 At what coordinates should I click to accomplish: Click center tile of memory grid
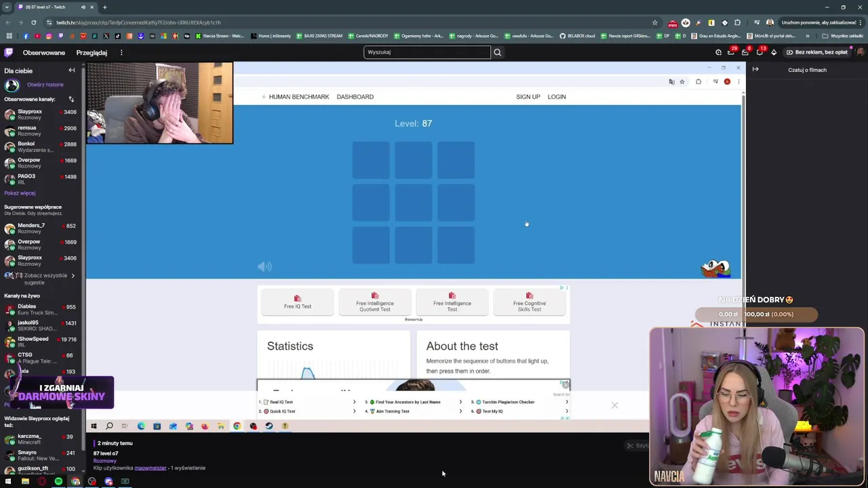pos(414,203)
